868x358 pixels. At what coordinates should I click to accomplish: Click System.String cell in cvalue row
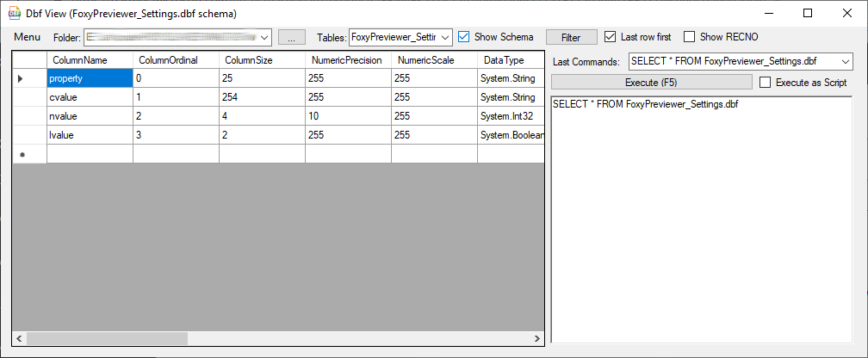pyautogui.click(x=511, y=97)
